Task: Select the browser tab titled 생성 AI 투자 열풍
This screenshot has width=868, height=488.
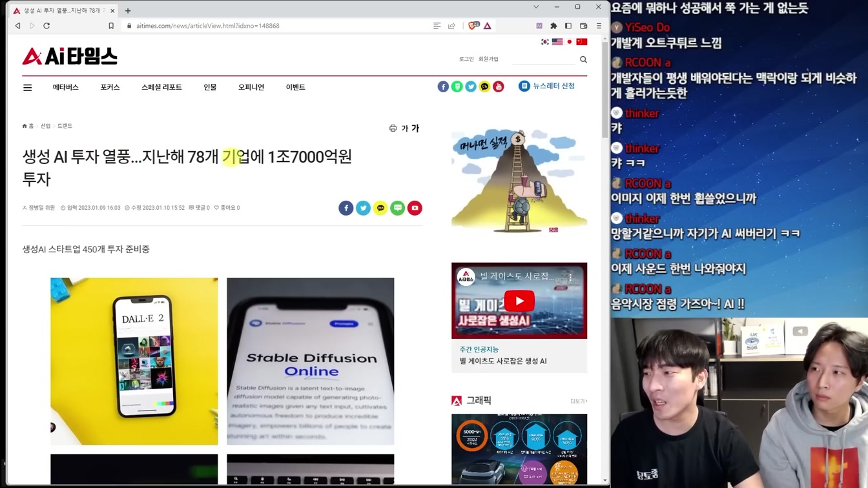Action: pyautogui.click(x=63, y=10)
